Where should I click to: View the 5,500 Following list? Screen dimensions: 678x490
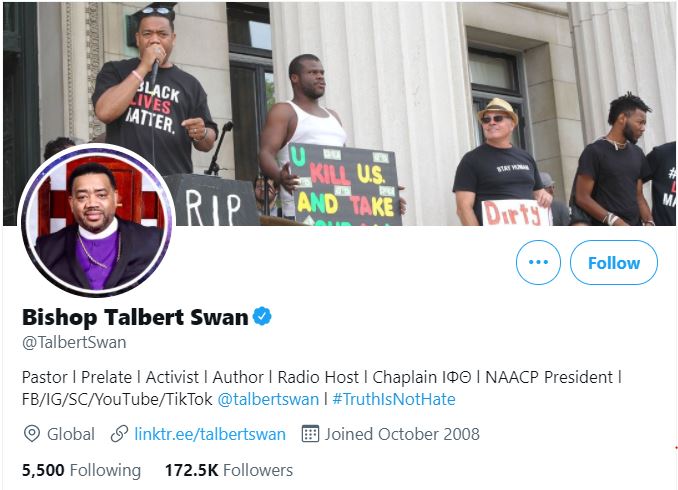[81, 470]
